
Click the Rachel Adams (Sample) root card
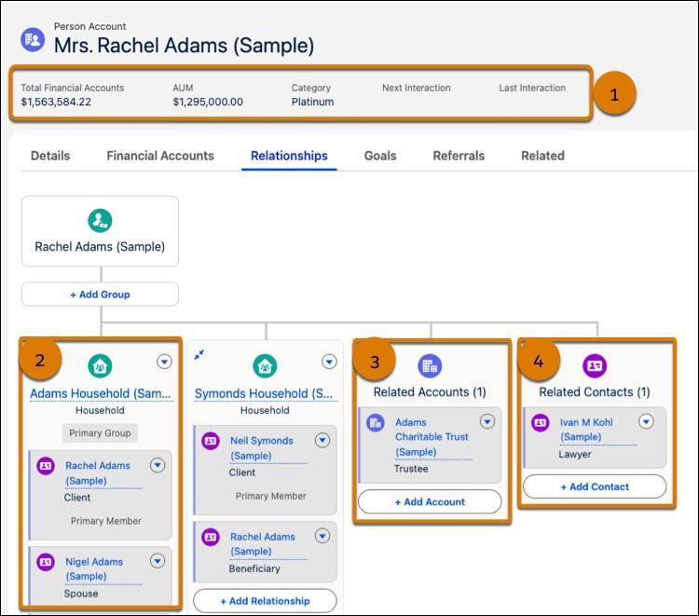pyautogui.click(x=100, y=231)
